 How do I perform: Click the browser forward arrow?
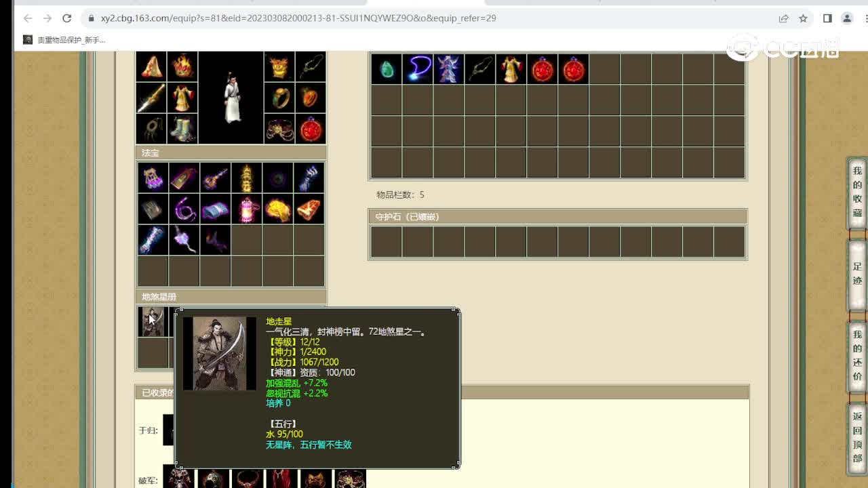[x=47, y=18]
